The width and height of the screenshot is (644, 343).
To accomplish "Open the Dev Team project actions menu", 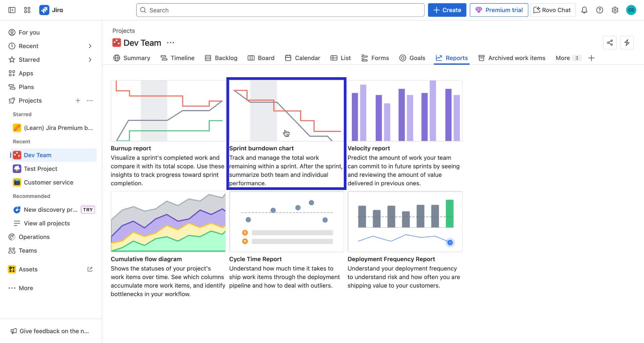I will pyautogui.click(x=170, y=43).
